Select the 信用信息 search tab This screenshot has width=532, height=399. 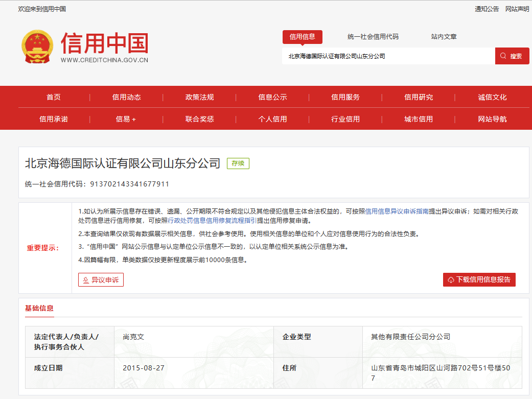point(303,37)
